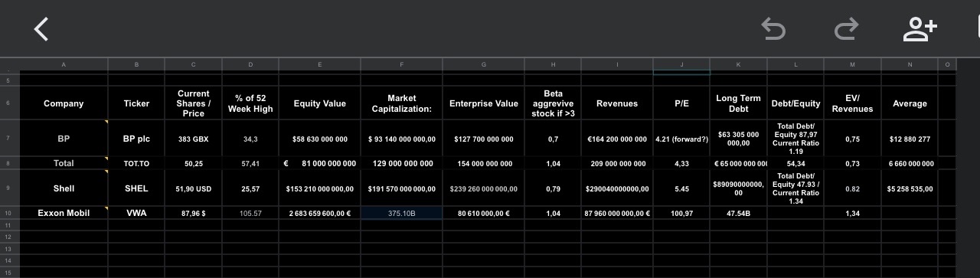Select the 'Enterprise Value' header cell
The image size is (980, 278).
coord(484,103)
